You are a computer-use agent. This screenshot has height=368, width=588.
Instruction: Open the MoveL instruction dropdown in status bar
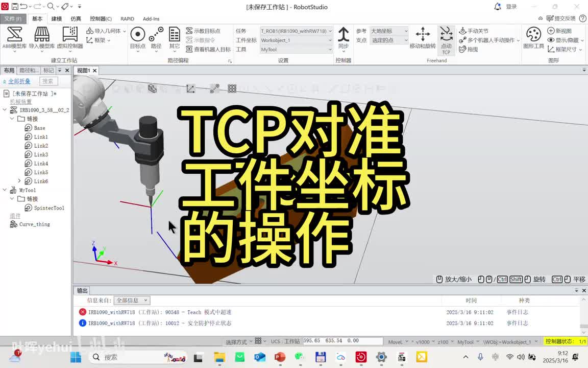click(398, 342)
